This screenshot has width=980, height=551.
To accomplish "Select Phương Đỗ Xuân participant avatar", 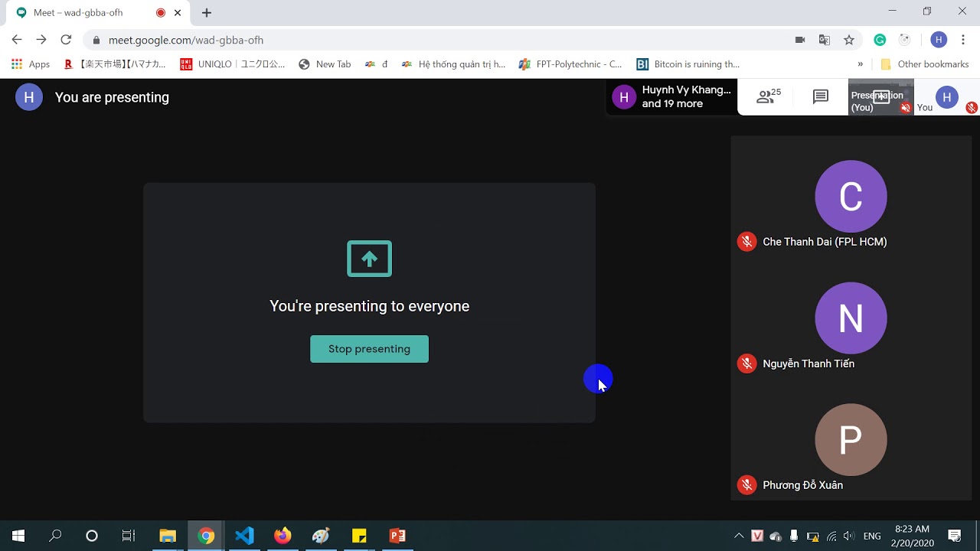I will click(x=851, y=439).
